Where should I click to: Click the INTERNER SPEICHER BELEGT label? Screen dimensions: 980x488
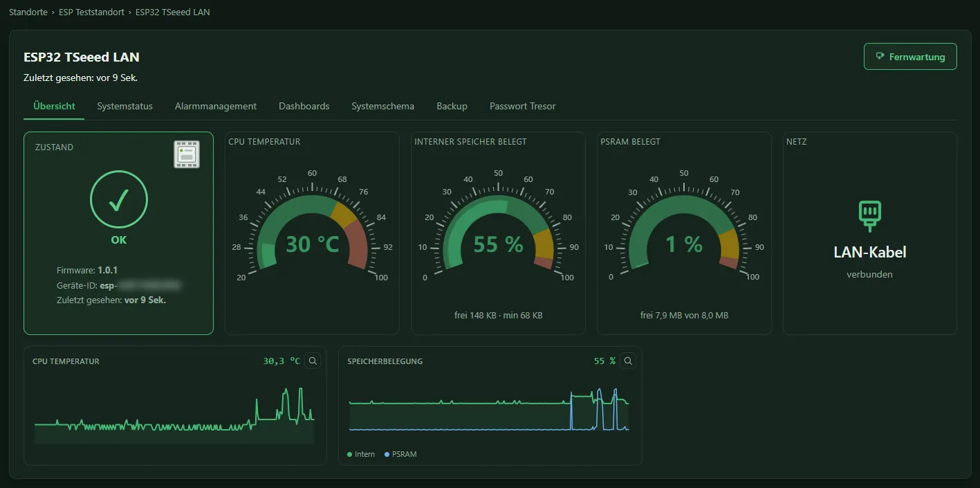point(471,142)
